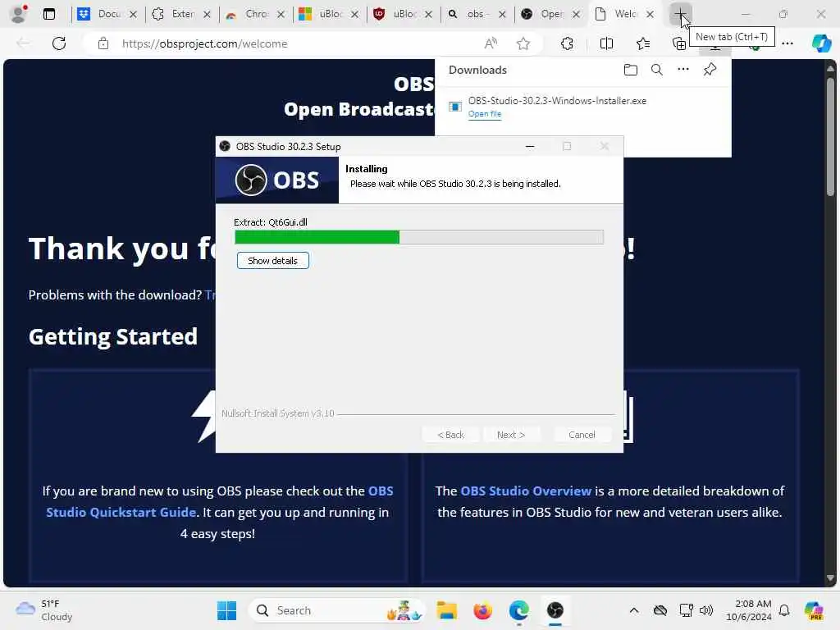The image size is (840, 630).
Task: Open File Explorer from taskbar
Action: pos(446,610)
